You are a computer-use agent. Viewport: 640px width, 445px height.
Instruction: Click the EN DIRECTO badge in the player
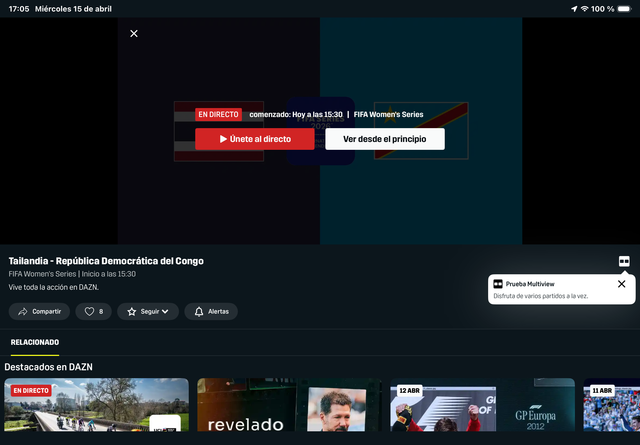tap(218, 114)
